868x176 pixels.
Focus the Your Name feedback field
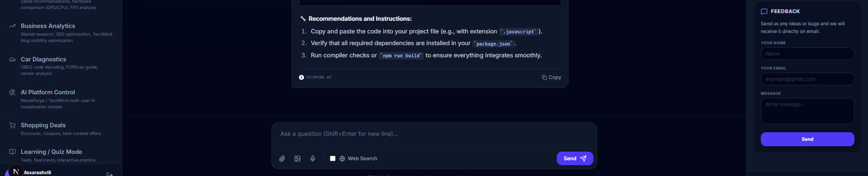coord(807,54)
